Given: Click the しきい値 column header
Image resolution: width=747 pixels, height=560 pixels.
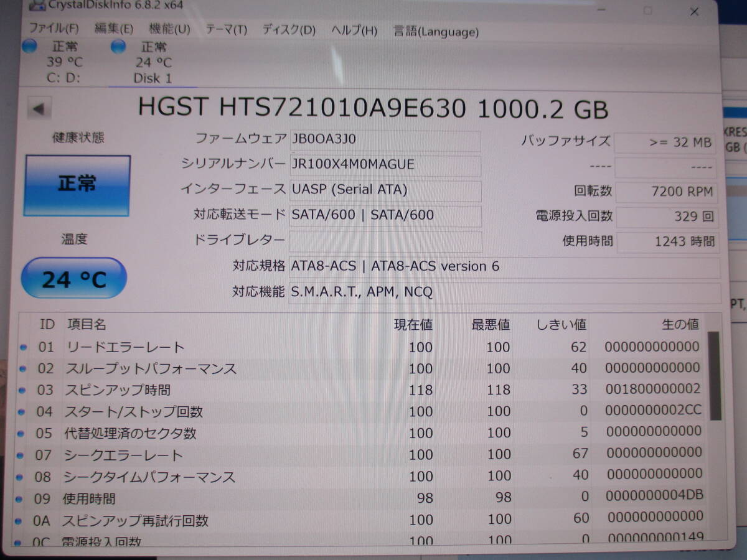Looking at the screenshot, I should click(x=561, y=325).
